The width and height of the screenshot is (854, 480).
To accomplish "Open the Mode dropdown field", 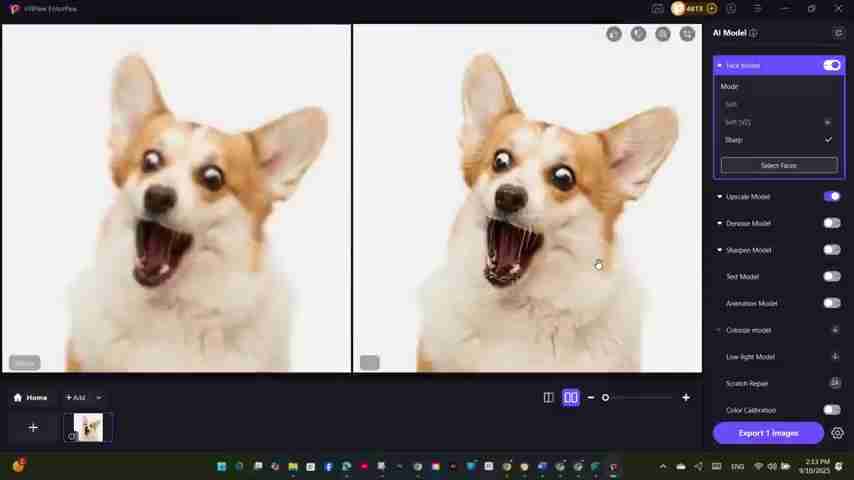I will [779, 87].
